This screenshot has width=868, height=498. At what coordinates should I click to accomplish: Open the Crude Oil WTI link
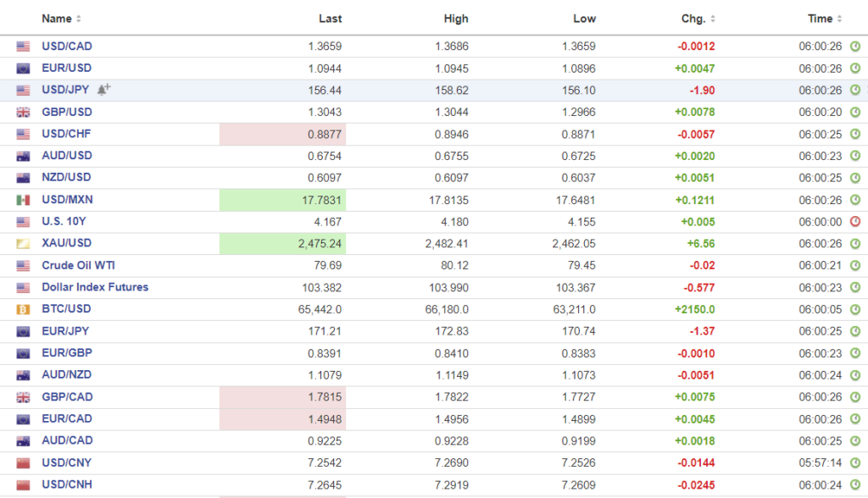click(79, 266)
